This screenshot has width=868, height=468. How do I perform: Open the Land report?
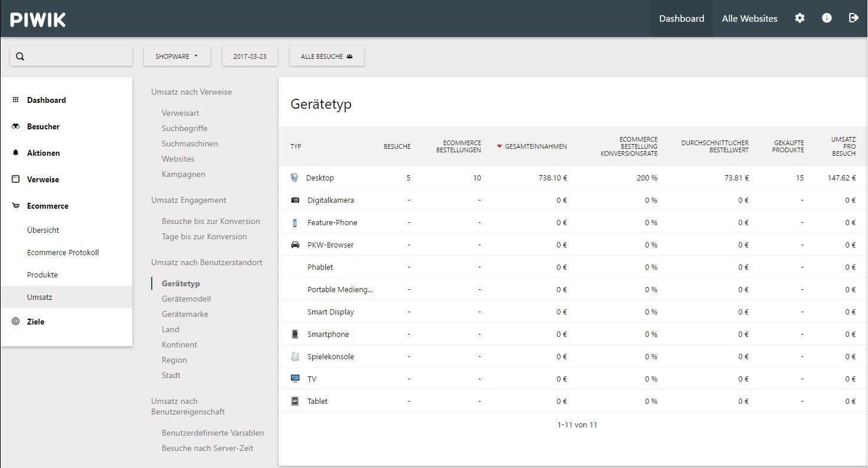171,329
